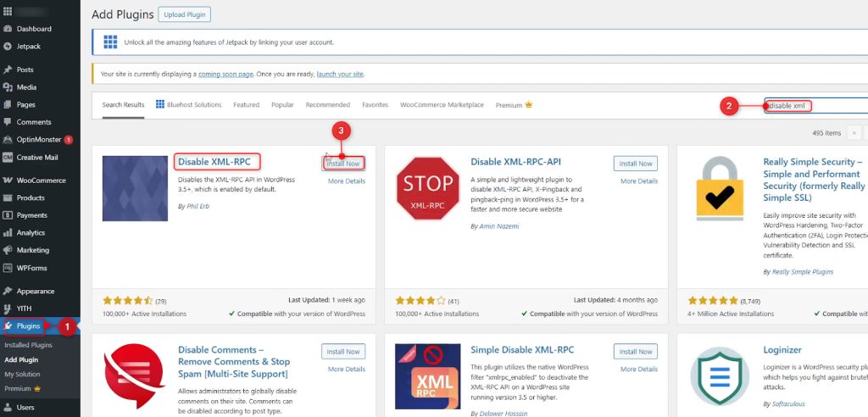Open More Details for Disable XML-RPC
Viewport: 868px width, 417px height.
347,181
